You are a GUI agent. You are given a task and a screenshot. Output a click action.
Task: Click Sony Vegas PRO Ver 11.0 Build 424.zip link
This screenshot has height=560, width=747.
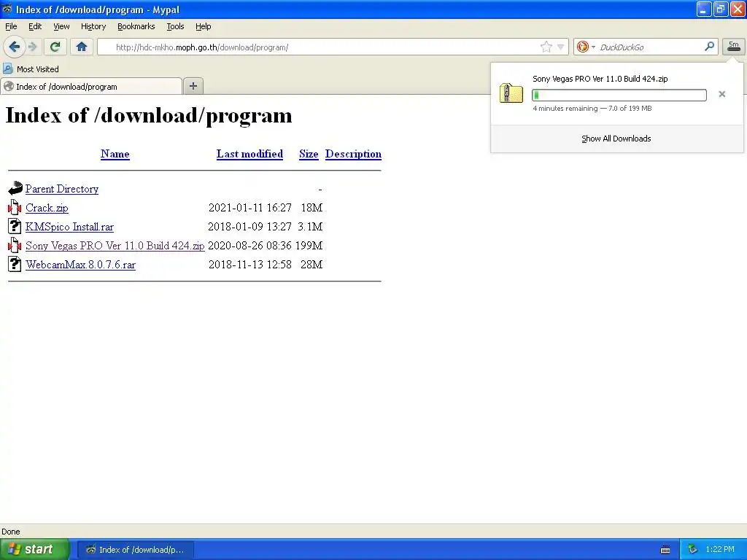(x=115, y=246)
